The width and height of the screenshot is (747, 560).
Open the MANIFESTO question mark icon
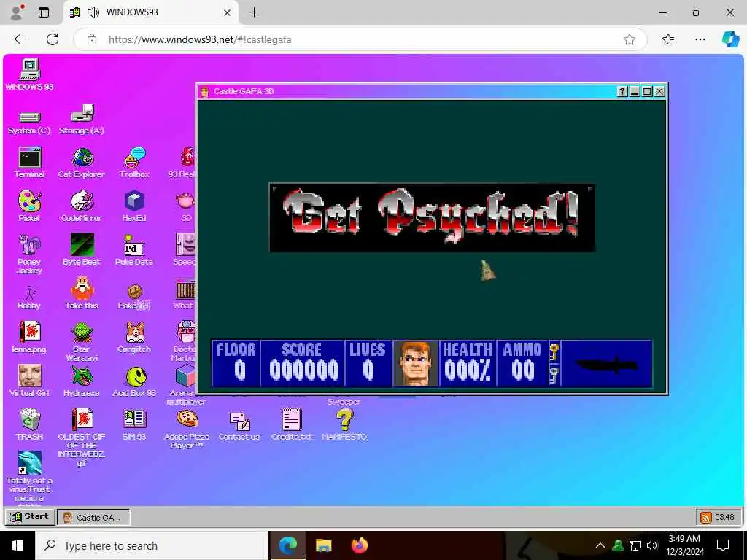344,424
